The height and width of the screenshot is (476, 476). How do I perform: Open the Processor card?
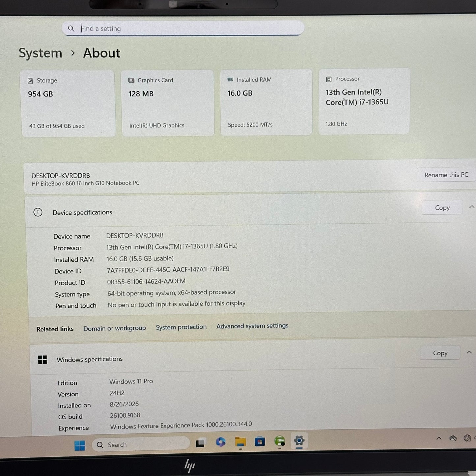pyautogui.click(x=364, y=101)
